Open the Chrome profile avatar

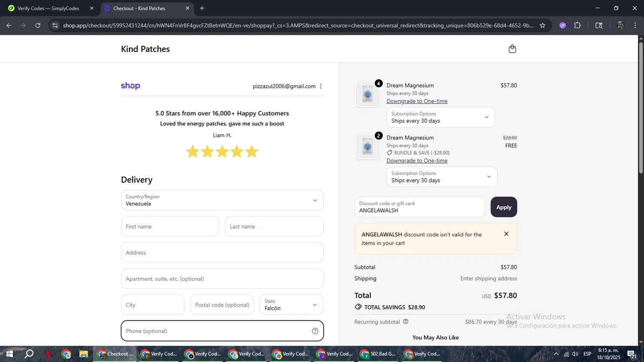[620, 25]
